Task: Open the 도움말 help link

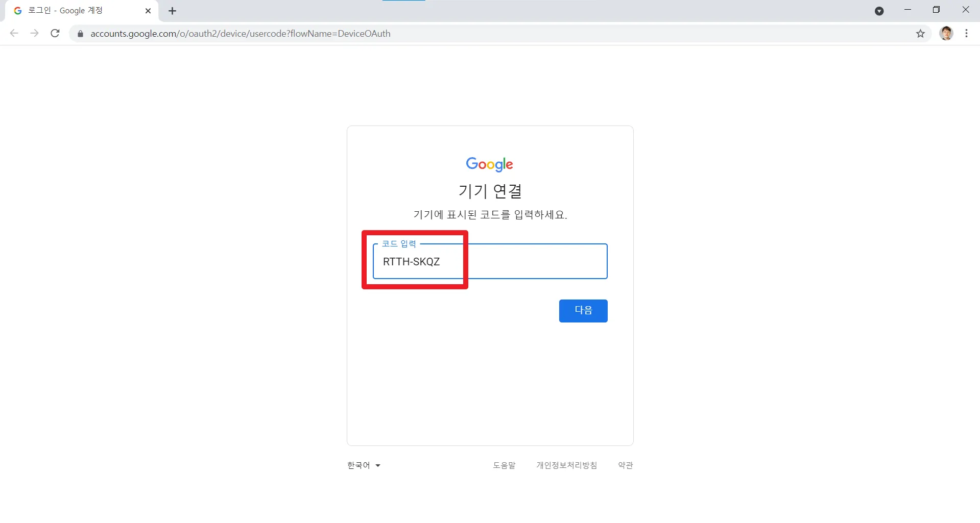Action: pos(504,465)
